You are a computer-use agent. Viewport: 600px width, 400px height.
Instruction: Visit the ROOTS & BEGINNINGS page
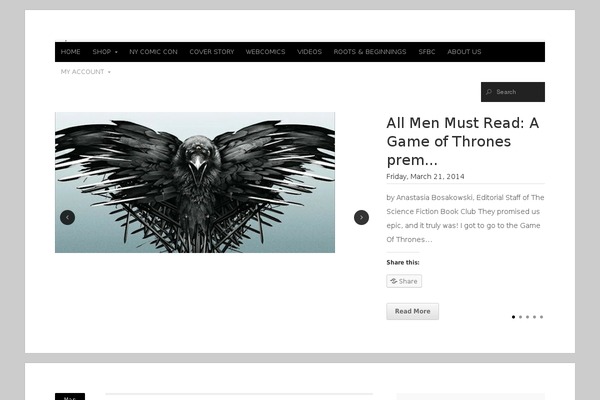click(x=370, y=52)
